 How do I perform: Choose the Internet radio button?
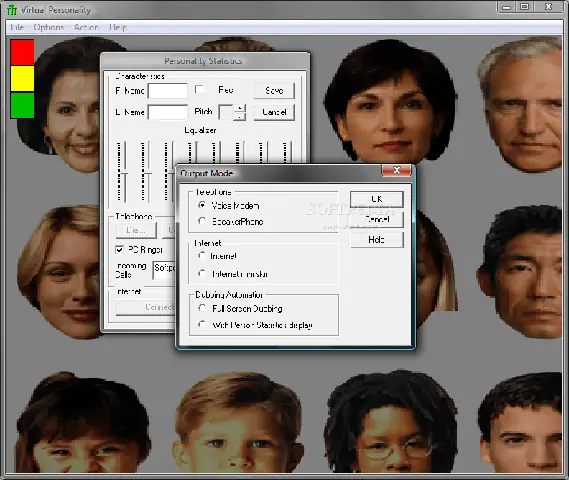point(202,255)
